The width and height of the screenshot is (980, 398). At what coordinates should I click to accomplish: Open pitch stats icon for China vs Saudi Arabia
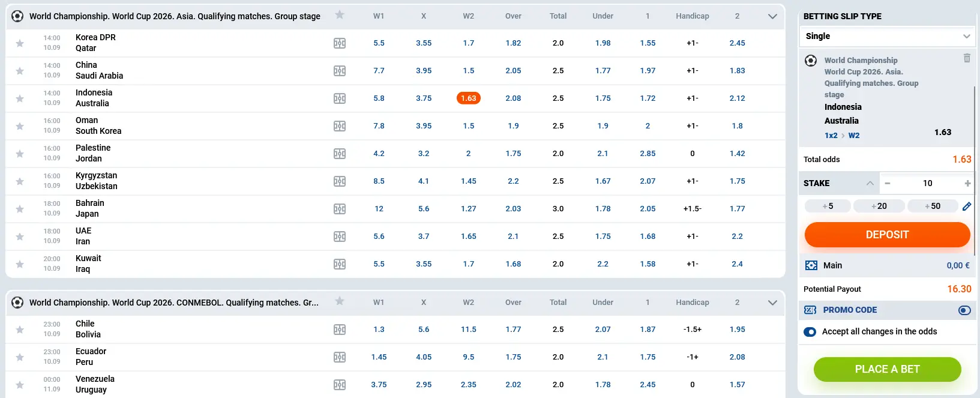(339, 71)
